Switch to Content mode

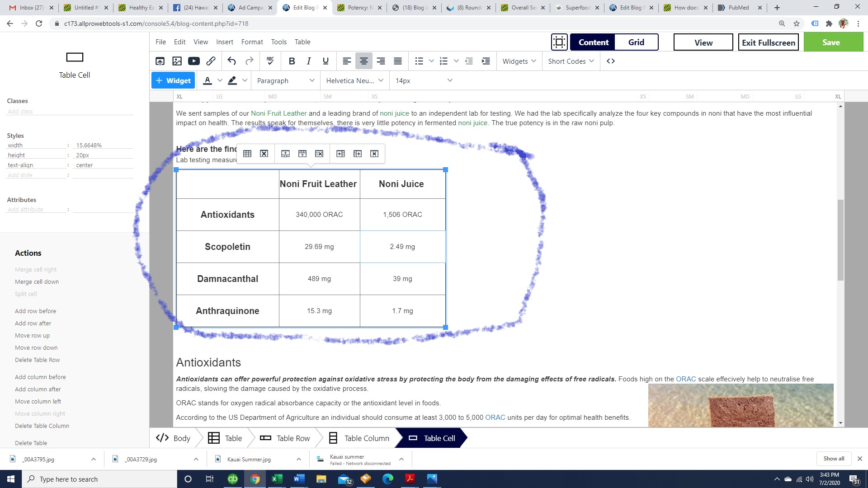(x=593, y=42)
